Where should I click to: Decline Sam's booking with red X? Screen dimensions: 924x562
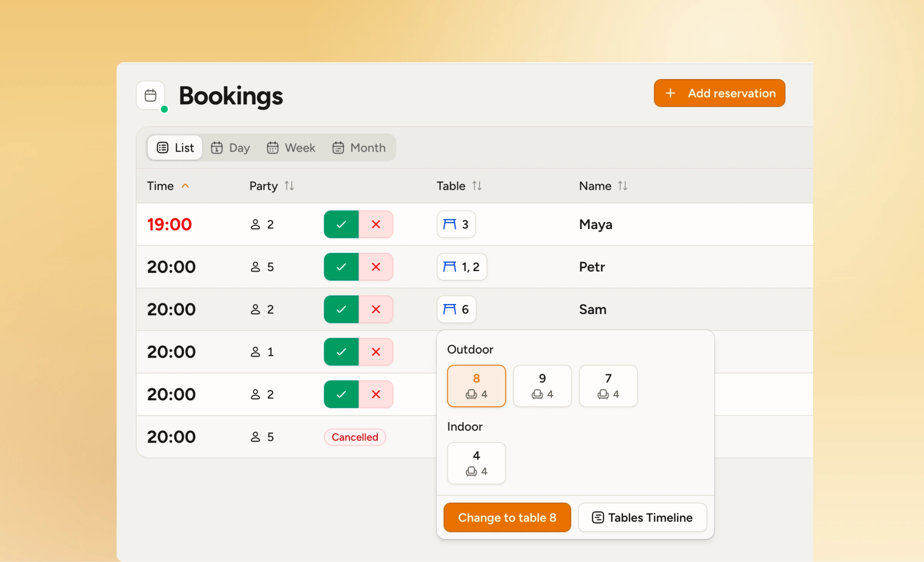point(376,309)
